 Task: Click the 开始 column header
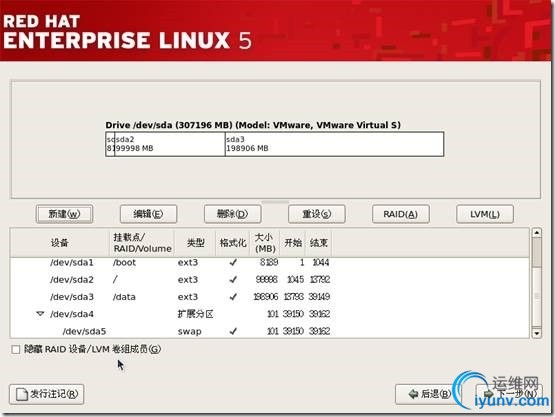click(293, 243)
